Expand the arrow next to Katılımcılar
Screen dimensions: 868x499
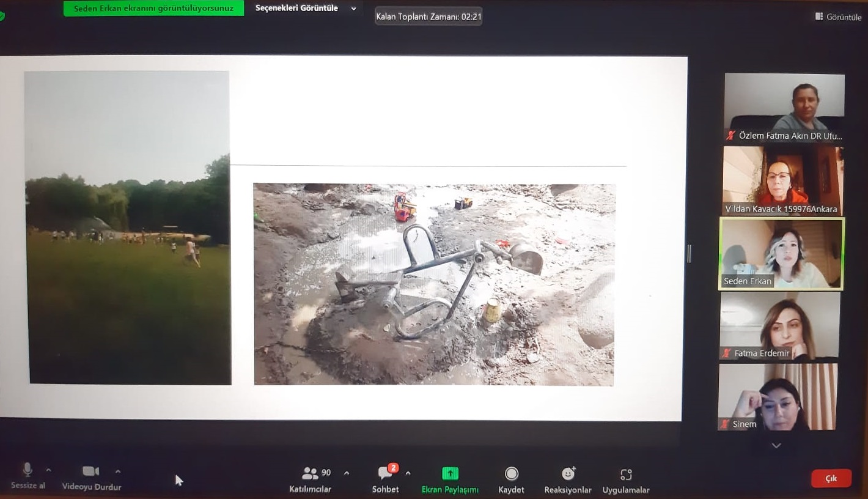[347, 473]
